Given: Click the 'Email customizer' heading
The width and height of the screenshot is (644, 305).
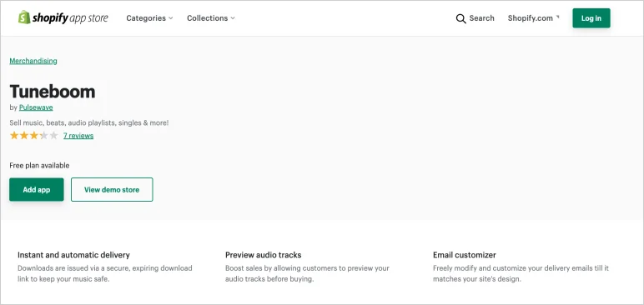Looking at the screenshot, I should (x=465, y=255).
